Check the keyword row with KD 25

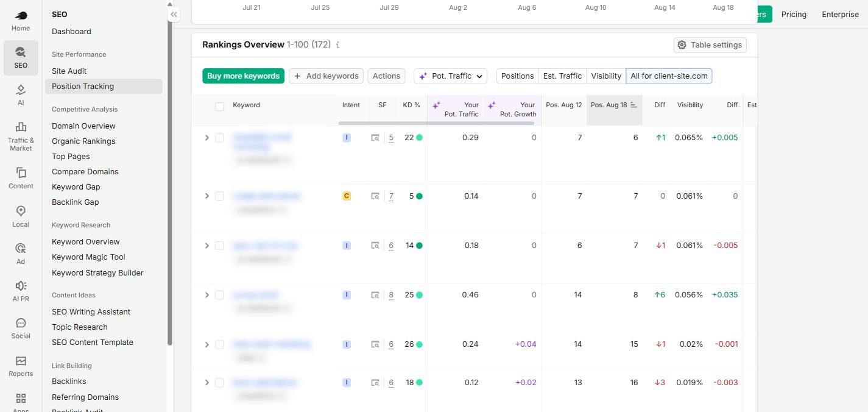[219, 295]
